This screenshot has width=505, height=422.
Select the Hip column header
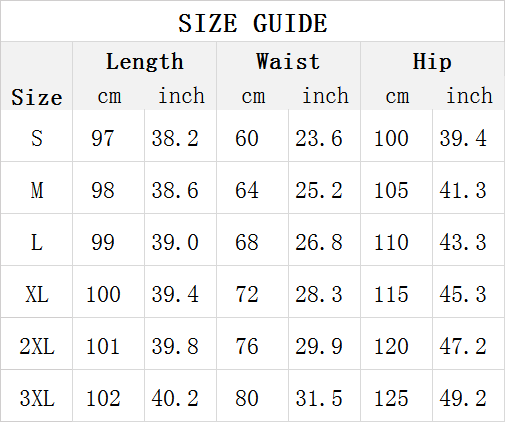coord(432,62)
